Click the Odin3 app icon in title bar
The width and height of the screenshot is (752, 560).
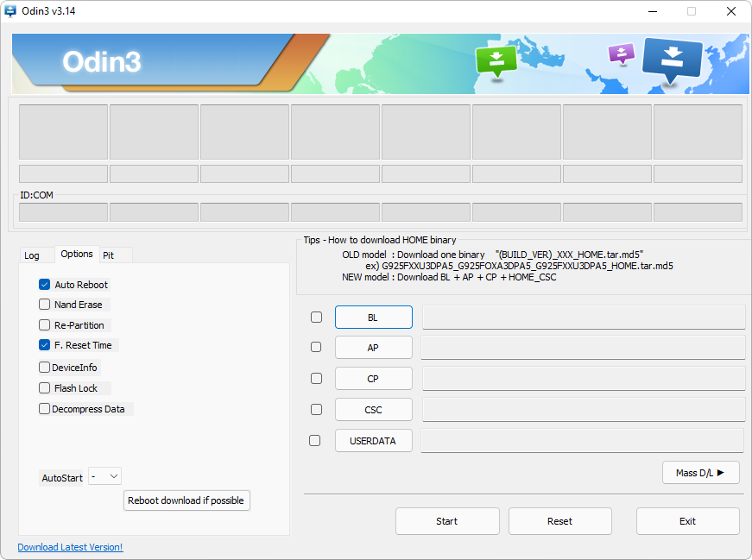10,11
